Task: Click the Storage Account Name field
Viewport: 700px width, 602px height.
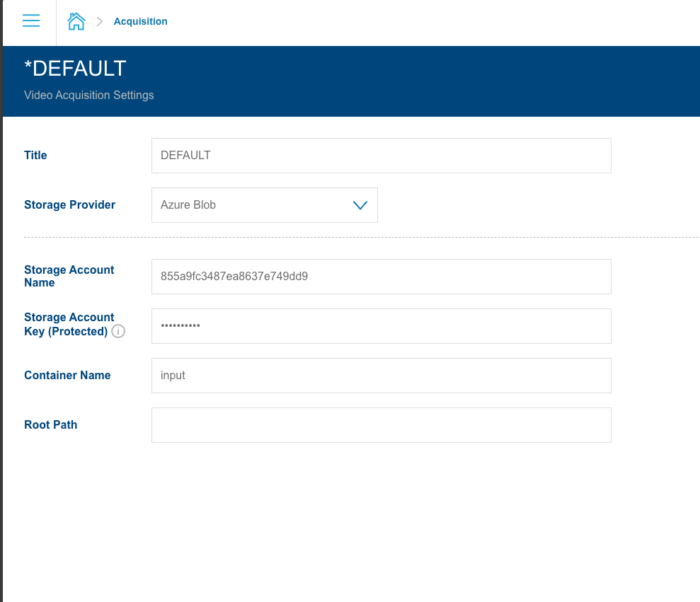Action: pyautogui.click(x=381, y=277)
